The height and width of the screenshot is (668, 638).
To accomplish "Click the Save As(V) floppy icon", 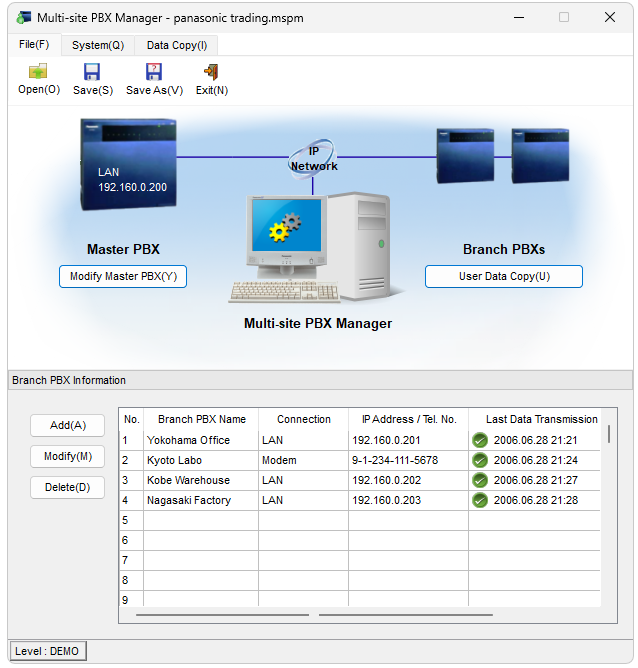I will click(154, 72).
